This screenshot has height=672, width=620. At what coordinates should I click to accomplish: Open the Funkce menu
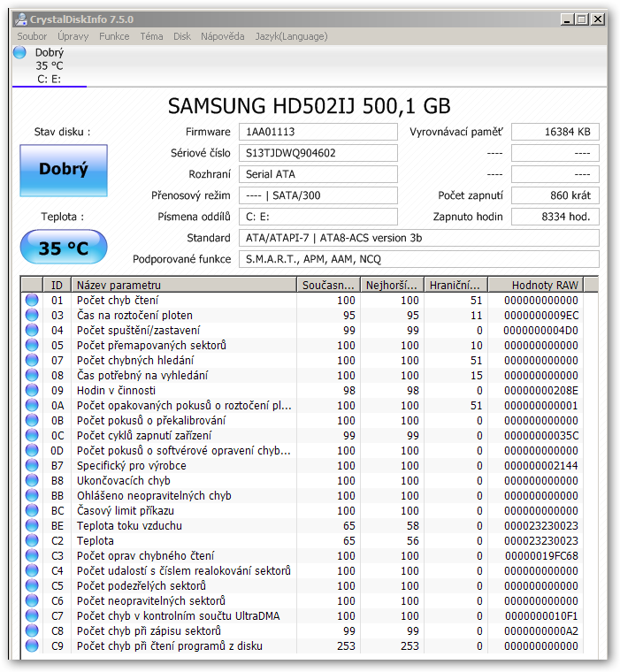click(114, 36)
